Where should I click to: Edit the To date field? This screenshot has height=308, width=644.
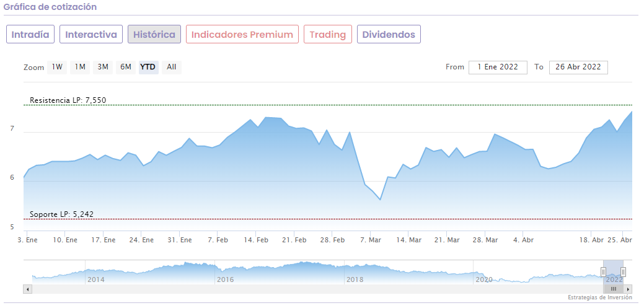pyautogui.click(x=578, y=68)
